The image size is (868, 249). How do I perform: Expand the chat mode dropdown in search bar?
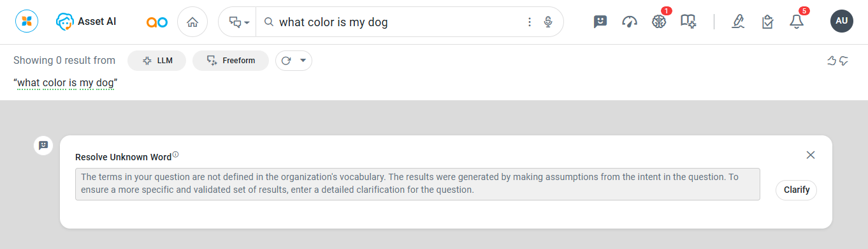(239, 22)
